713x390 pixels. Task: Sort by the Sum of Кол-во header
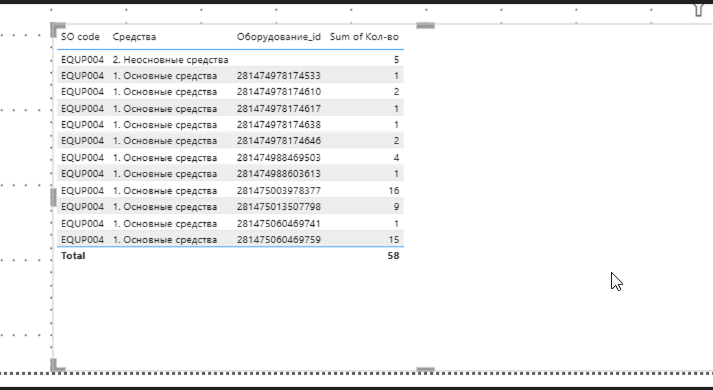(x=364, y=37)
